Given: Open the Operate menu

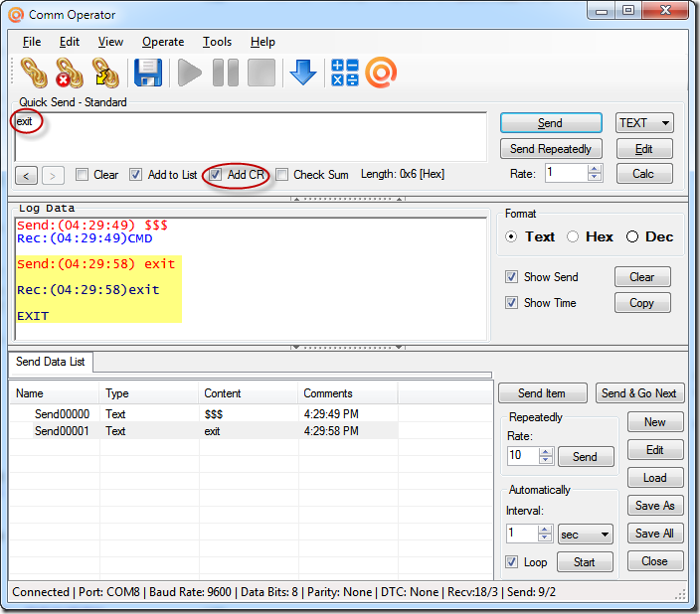Looking at the screenshot, I should [163, 42].
